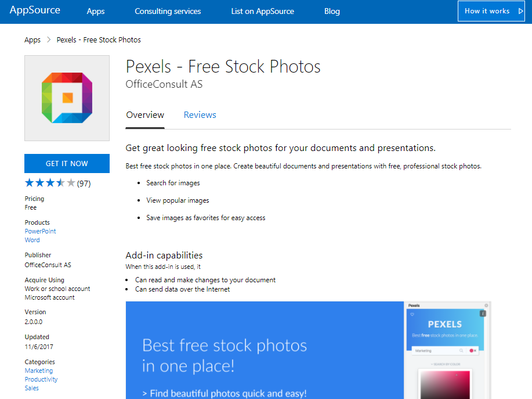
Task: Click the breadcrumb chevron after Apps
Action: click(49, 40)
